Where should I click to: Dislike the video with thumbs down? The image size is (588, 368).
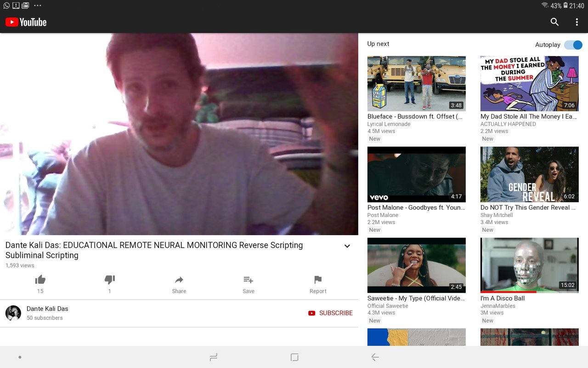pyautogui.click(x=110, y=280)
